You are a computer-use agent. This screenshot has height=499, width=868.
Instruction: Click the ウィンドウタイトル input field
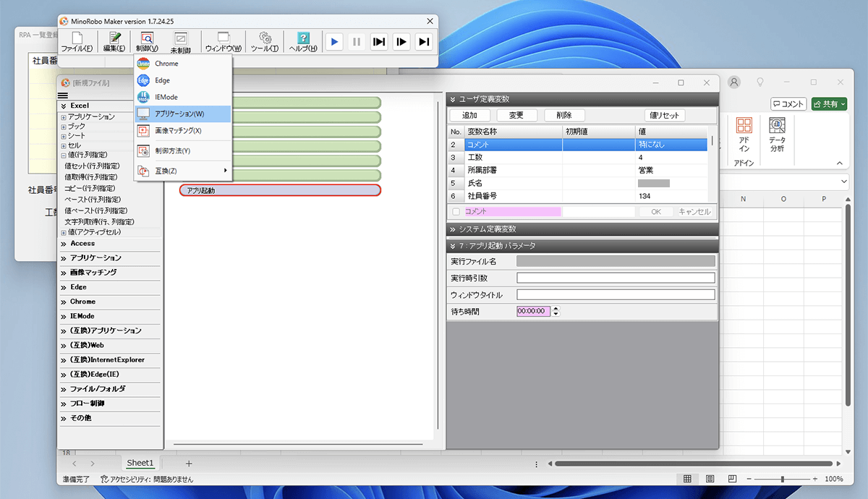point(616,295)
